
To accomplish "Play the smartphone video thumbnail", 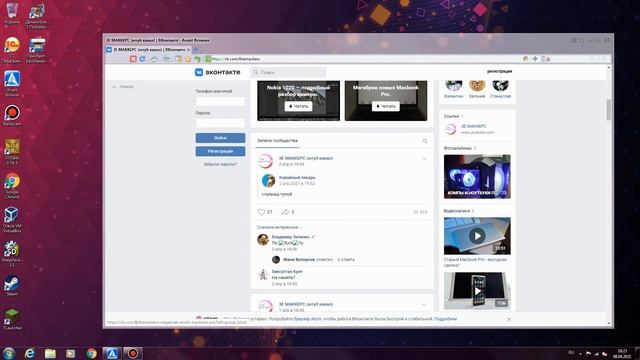I will point(477,291).
